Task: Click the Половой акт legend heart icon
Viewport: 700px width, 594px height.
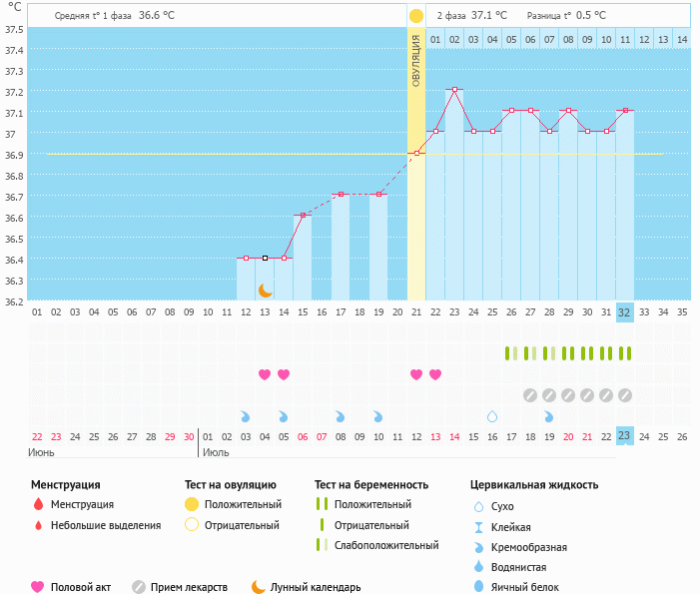Action: (x=38, y=587)
